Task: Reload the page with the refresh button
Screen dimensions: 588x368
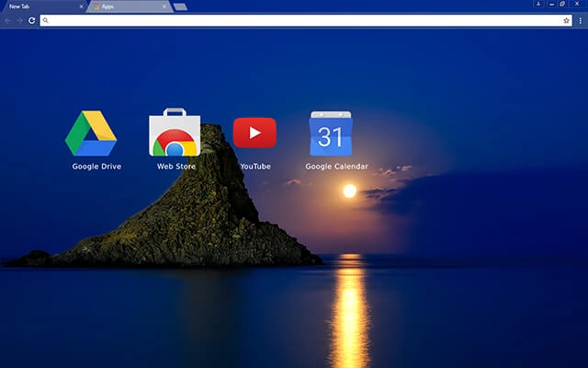Action: (32, 20)
